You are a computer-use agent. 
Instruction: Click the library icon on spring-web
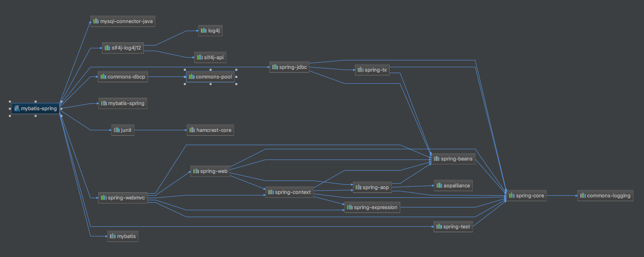point(196,171)
